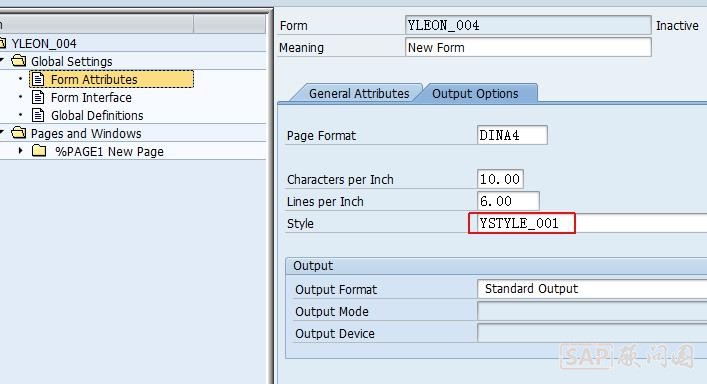Click the Form Interface document icon
Screen dimensions: 707x384
pyautogui.click(x=38, y=97)
